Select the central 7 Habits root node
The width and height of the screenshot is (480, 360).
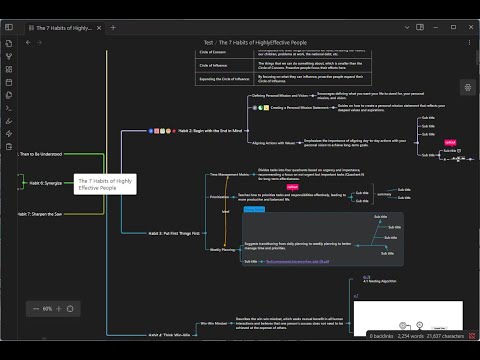click(x=105, y=184)
